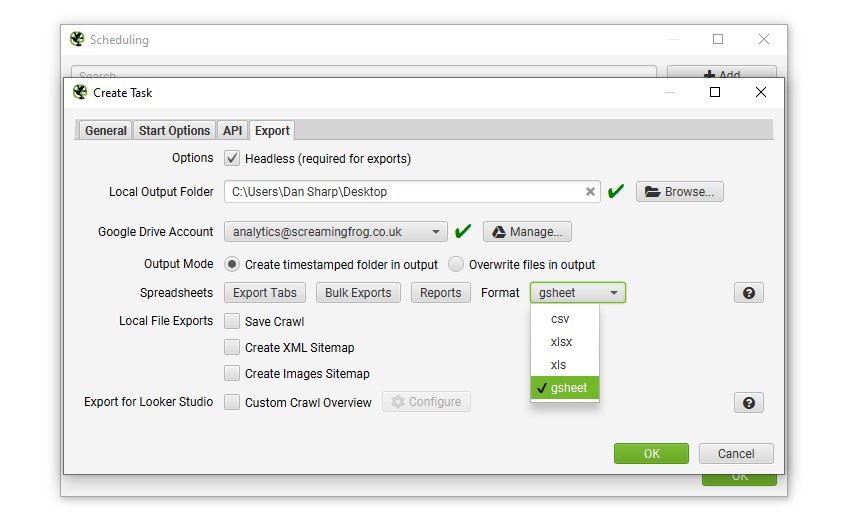850x518 pixels.
Task: Click the Bulk Exports button
Action: (358, 293)
